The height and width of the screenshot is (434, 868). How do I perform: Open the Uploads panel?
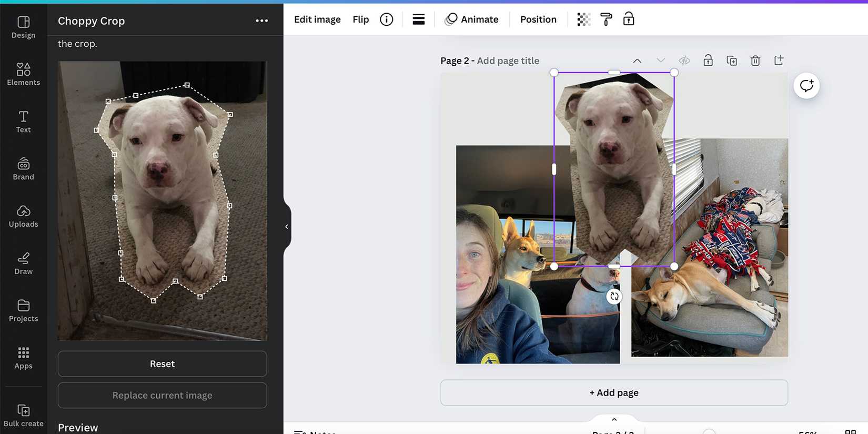click(x=23, y=216)
